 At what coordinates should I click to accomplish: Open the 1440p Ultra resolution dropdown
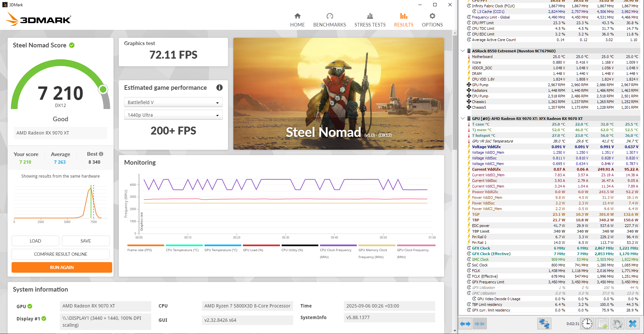coord(173,115)
